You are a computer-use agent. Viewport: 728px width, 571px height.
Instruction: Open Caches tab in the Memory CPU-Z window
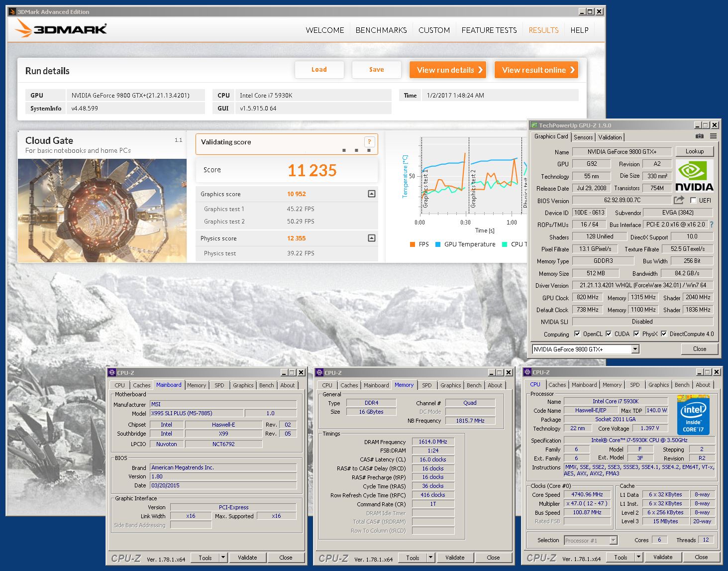click(x=349, y=385)
